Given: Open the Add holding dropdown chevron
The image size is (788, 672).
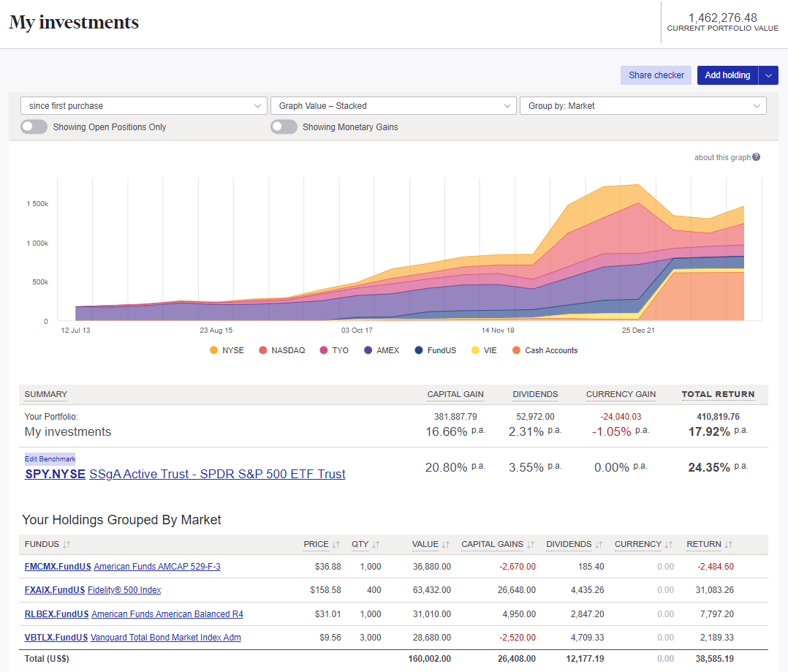Looking at the screenshot, I should pyautogui.click(x=768, y=75).
